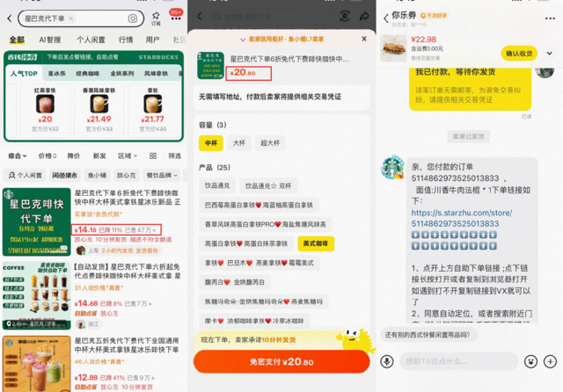This screenshot has height=392, width=563.
Task: Toggle the 放心充 filter chip
Action: (x=127, y=175)
